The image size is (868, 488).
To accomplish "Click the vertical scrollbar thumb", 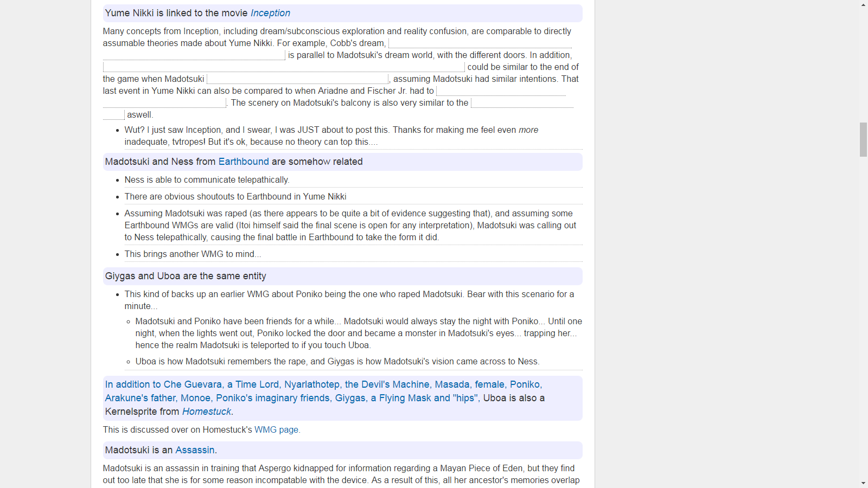I will tap(863, 139).
